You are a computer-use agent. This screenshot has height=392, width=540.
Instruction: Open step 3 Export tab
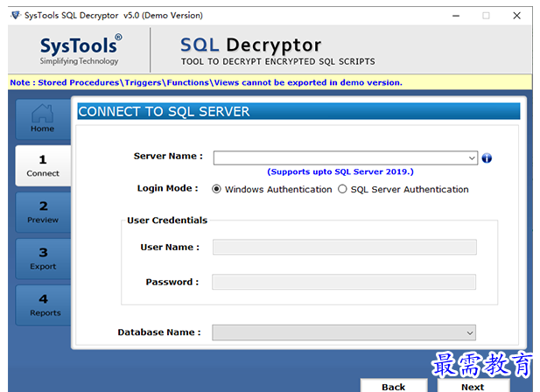click(x=42, y=259)
